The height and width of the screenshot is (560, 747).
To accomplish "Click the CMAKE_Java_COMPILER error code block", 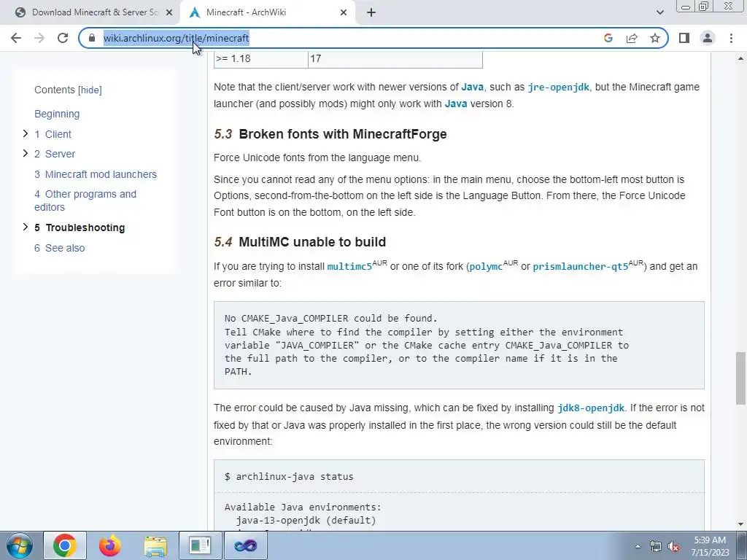I will tap(459, 345).
